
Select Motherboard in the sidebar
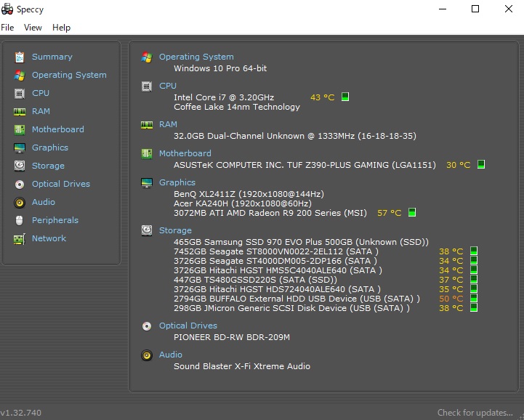[x=58, y=129]
